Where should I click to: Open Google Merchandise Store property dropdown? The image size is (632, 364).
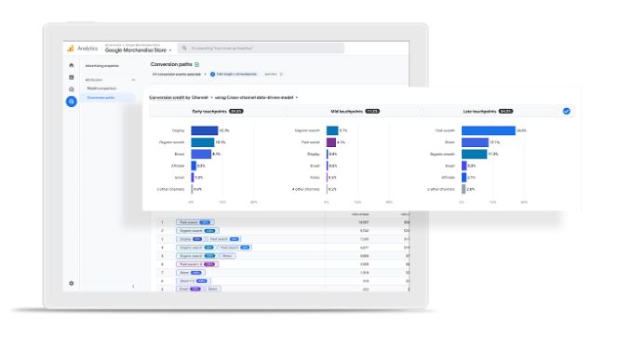click(139, 50)
